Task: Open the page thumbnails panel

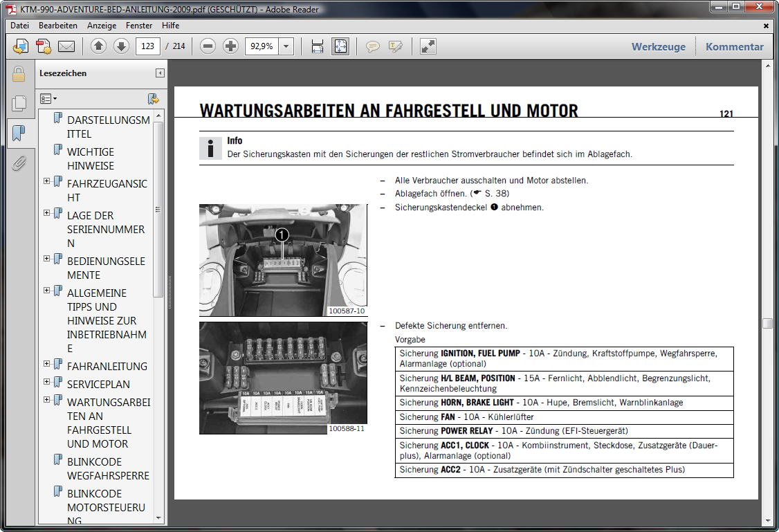Action: 19,104
